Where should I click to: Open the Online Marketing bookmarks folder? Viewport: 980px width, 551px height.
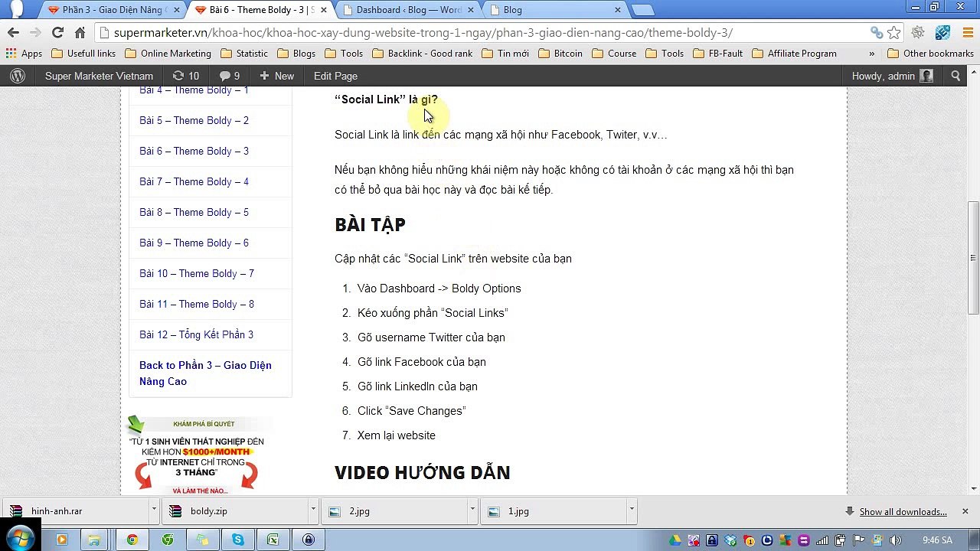(x=168, y=54)
